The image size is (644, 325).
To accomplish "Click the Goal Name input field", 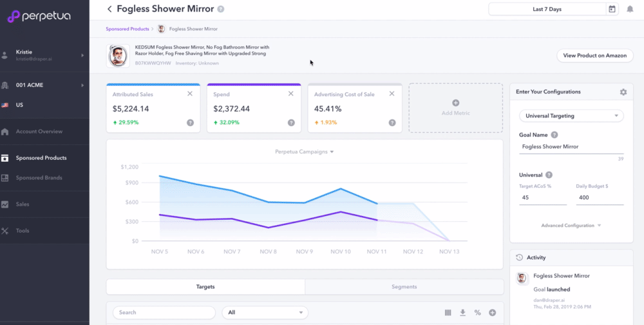I will pyautogui.click(x=571, y=147).
